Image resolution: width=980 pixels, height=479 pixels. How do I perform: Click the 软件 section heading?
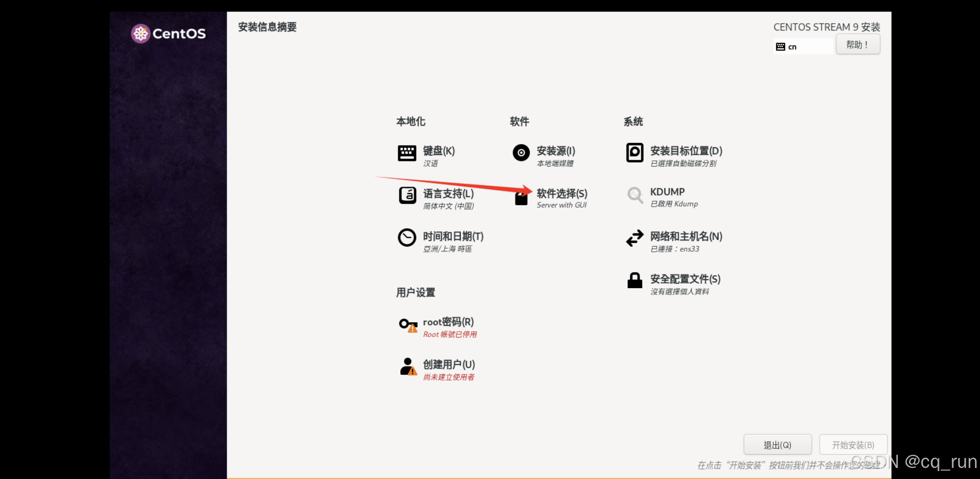(x=519, y=121)
